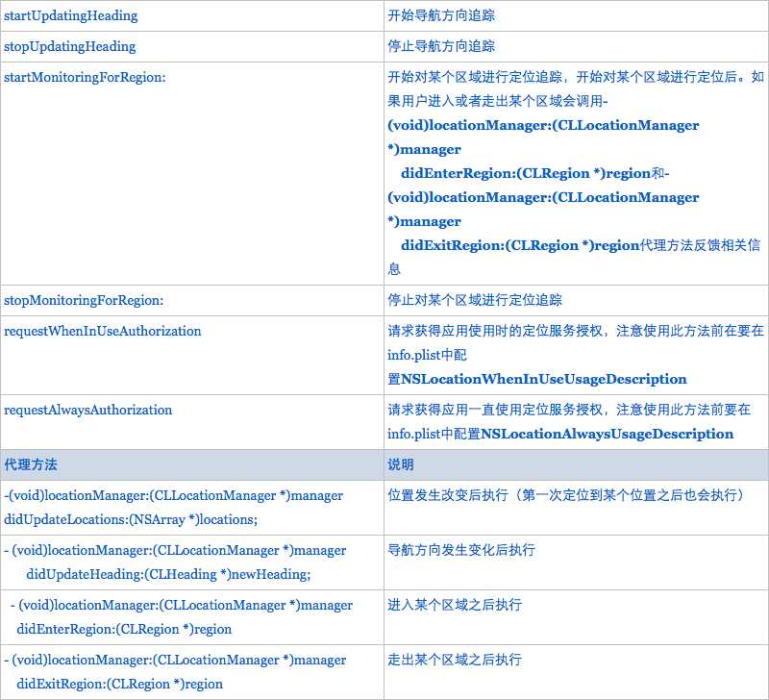This screenshot has width=769, height=700.
Task: Click the 走出某个区域之后执行 description
Action: pos(455,661)
